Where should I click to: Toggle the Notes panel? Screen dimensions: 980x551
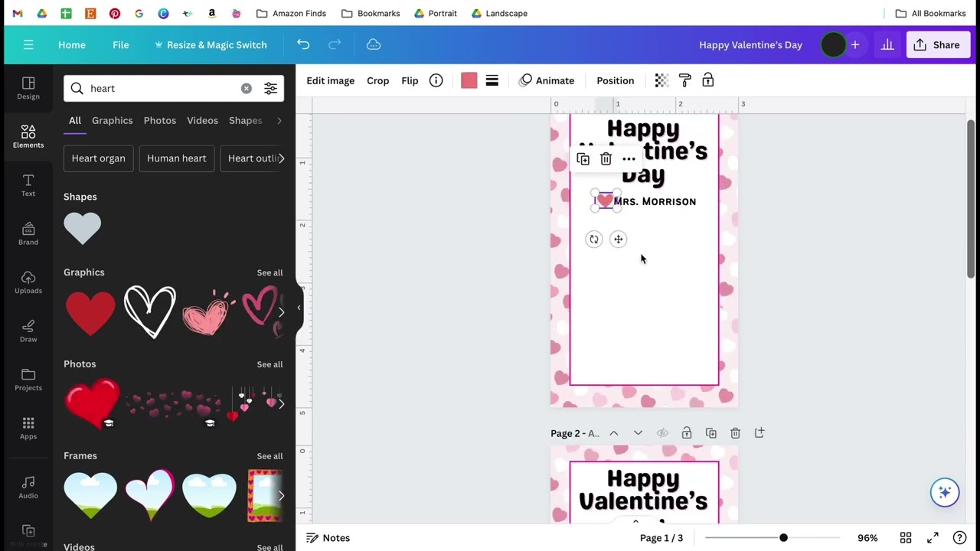click(328, 538)
